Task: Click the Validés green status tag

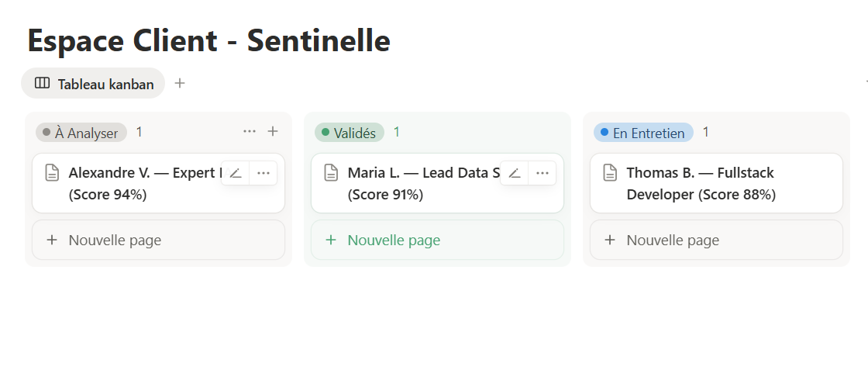Action: point(350,133)
